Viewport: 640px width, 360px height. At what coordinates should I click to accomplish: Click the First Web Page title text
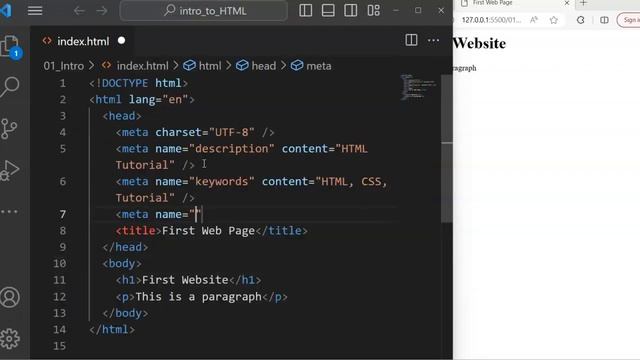[x=208, y=231]
